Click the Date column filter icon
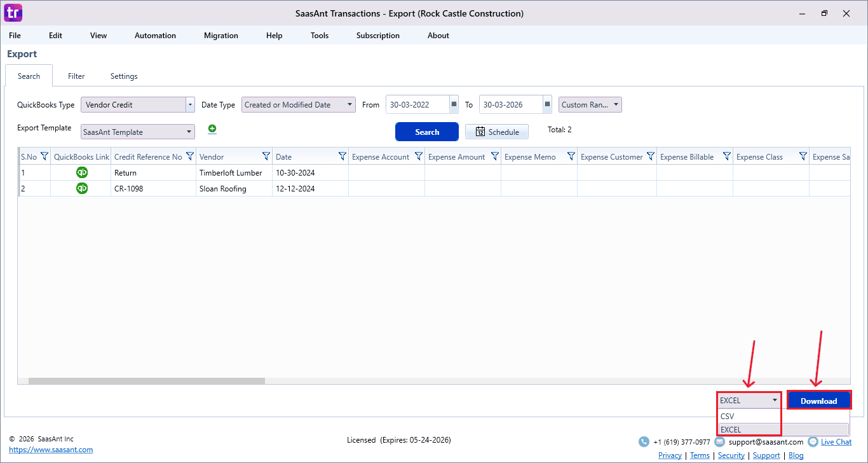 click(x=342, y=156)
